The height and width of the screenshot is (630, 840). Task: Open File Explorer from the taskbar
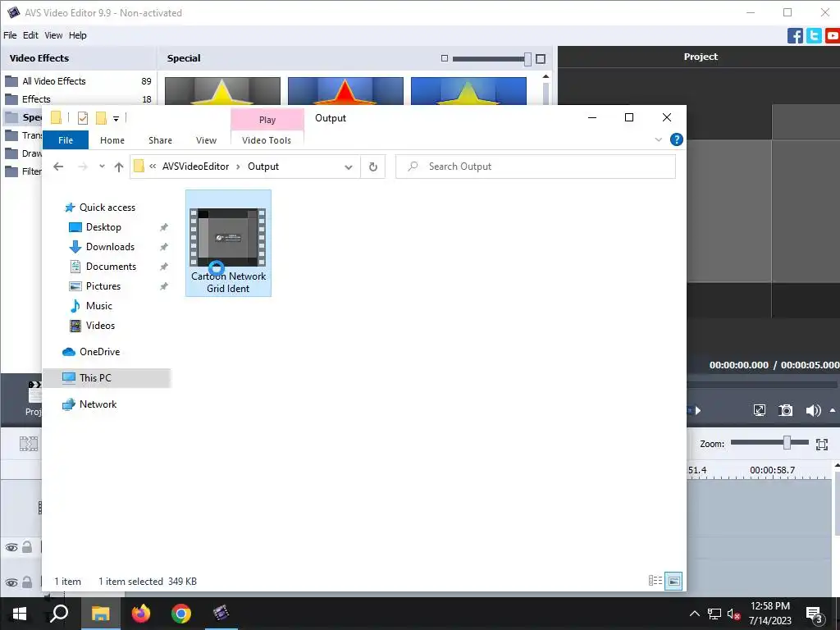coord(100,614)
